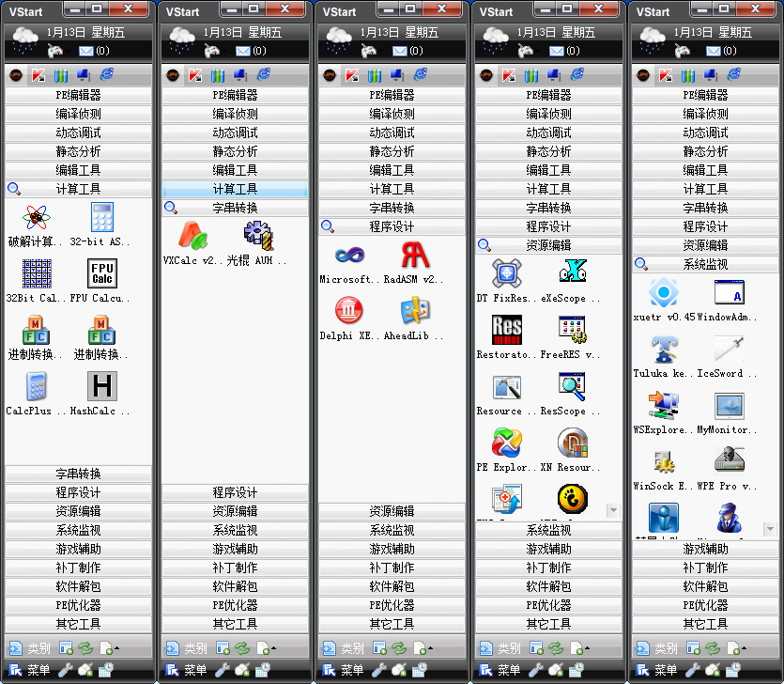
Task: Expand 系统监视 group in fourth VStart window
Action: [548, 530]
